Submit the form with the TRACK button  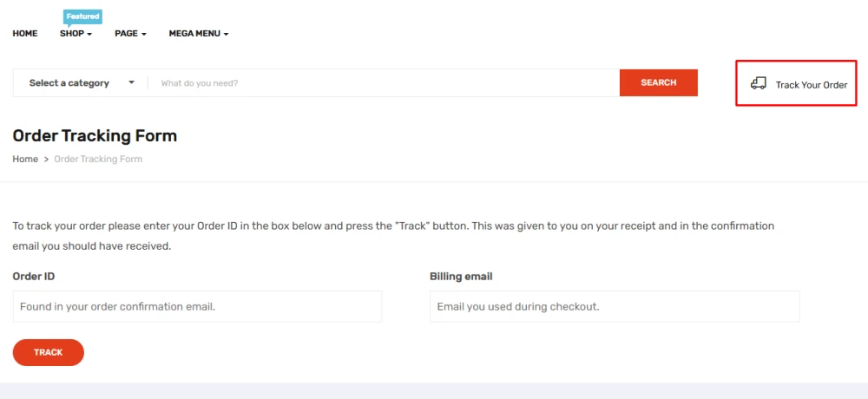click(49, 352)
